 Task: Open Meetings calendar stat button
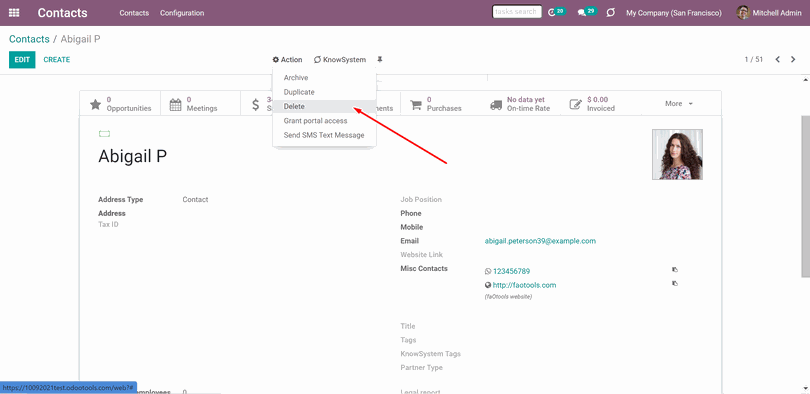pos(200,104)
